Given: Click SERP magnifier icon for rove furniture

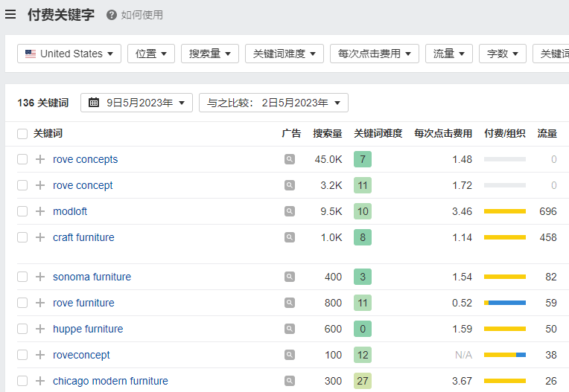Looking at the screenshot, I should point(290,303).
